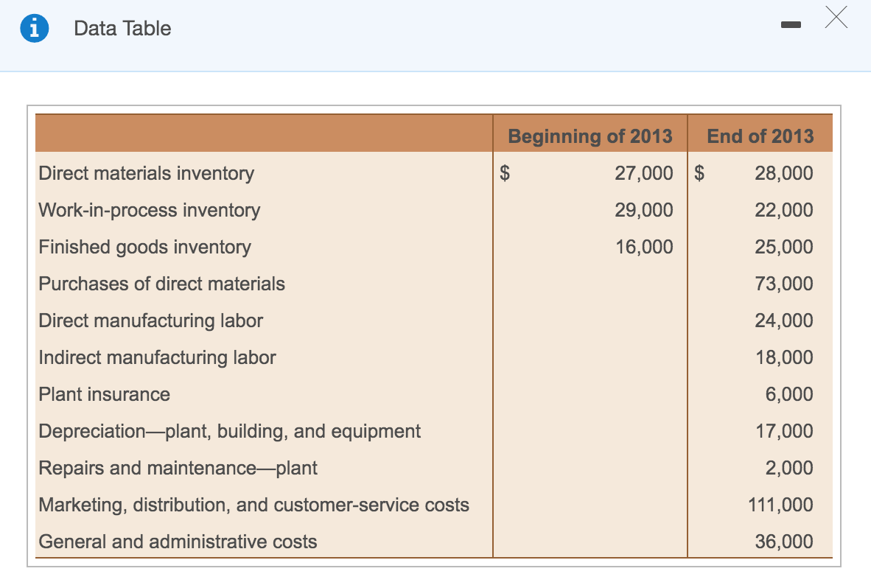
Task: Click the blue info icon
Action: click(x=32, y=27)
